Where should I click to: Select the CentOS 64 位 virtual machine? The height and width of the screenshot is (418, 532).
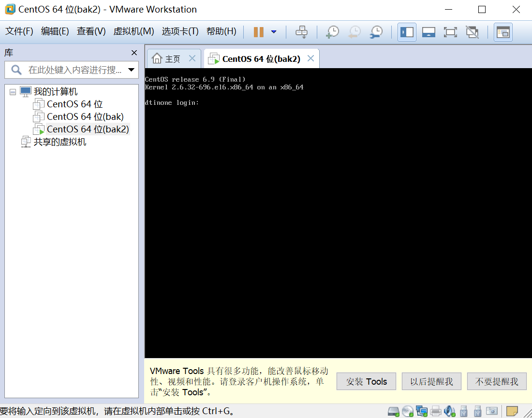pyautogui.click(x=74, y=104)
